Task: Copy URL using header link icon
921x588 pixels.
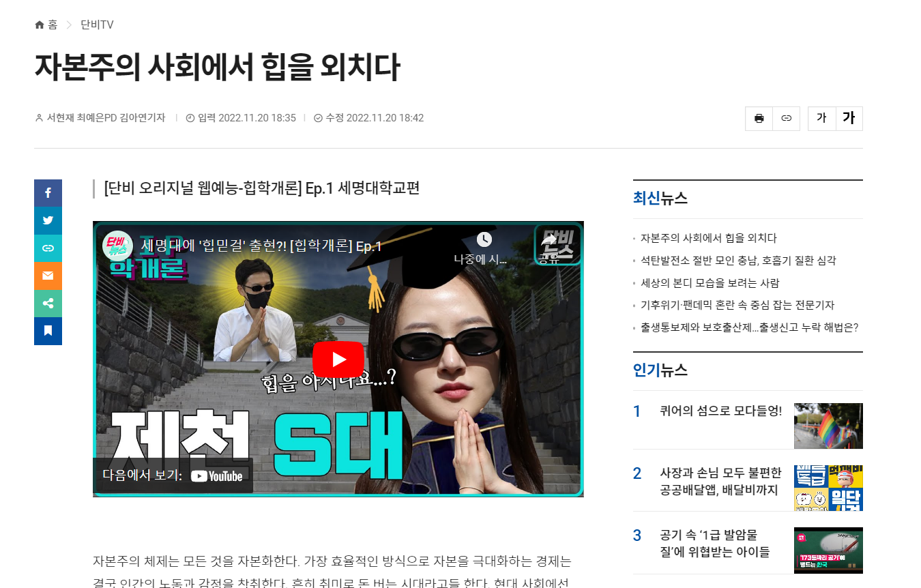Action: coord(786,118)
